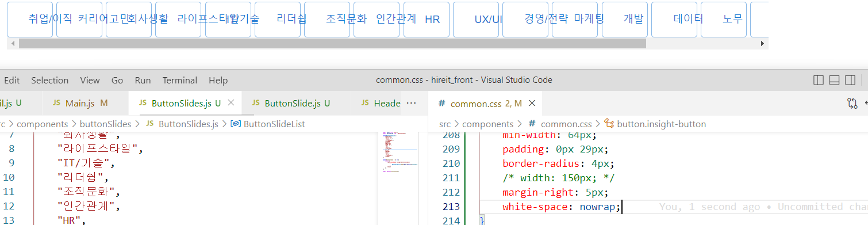Click the HR category button
Image resolution: width=868 pixels, height=225 pixels.
427,19
